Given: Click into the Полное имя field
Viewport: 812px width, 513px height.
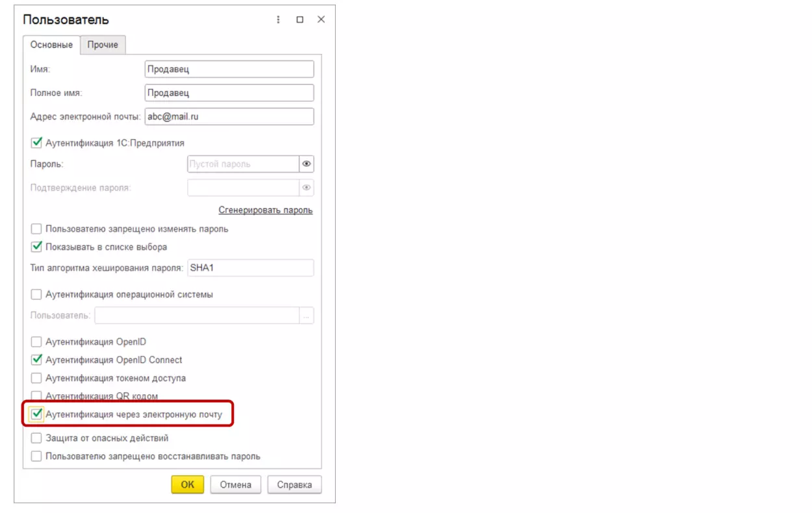Looking at the screenshot, I should pyautogui.click(x=229, y=93).
